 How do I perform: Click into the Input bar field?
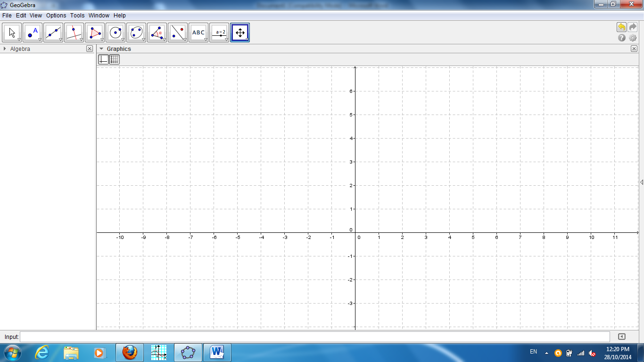314,337
